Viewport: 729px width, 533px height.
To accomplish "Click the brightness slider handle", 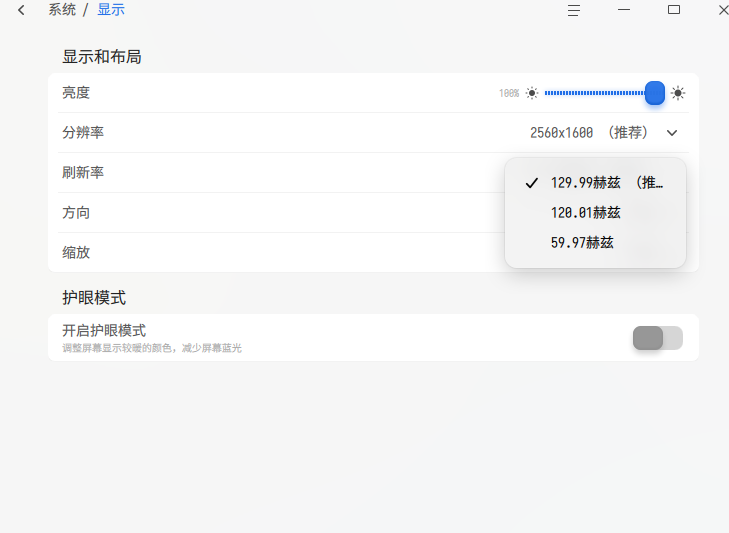I will 655,93.
